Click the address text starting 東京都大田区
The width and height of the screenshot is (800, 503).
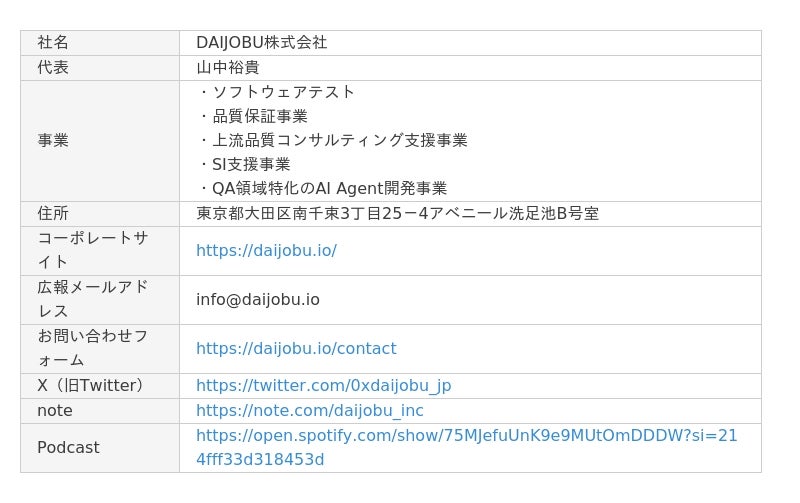(x=397, y=213)
